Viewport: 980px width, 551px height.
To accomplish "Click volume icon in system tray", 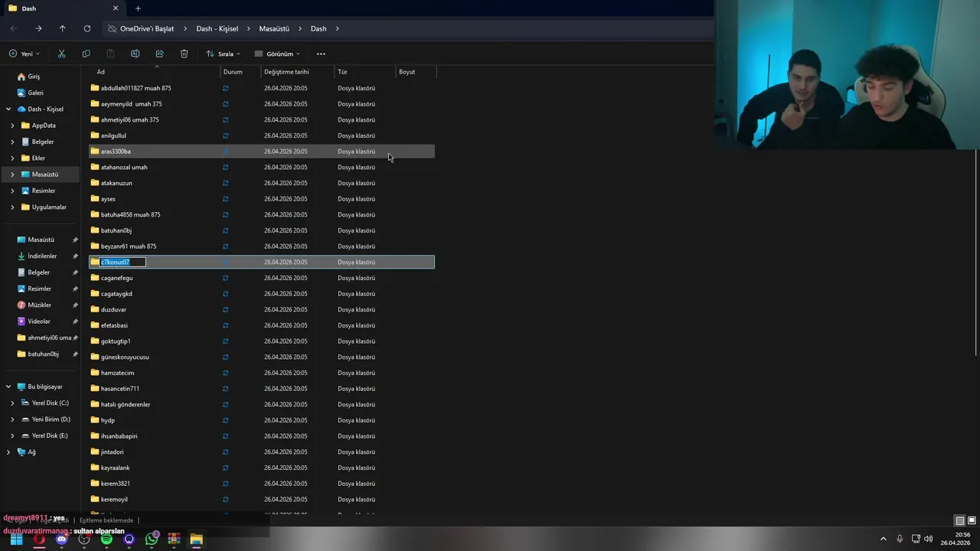I will point(929,539).
